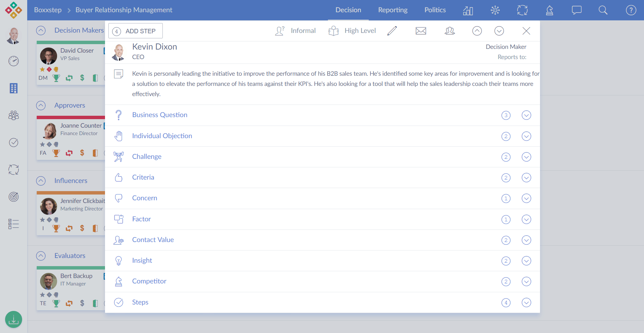Click the ADD STEP button
This screenshot has height=333, width=644.
135,31
